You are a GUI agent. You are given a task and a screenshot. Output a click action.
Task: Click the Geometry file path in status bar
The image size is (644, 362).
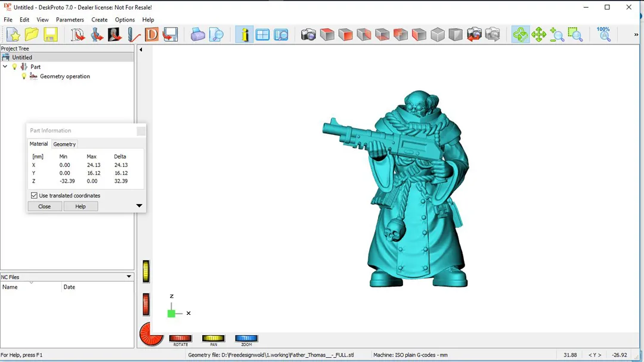(271, 355)
